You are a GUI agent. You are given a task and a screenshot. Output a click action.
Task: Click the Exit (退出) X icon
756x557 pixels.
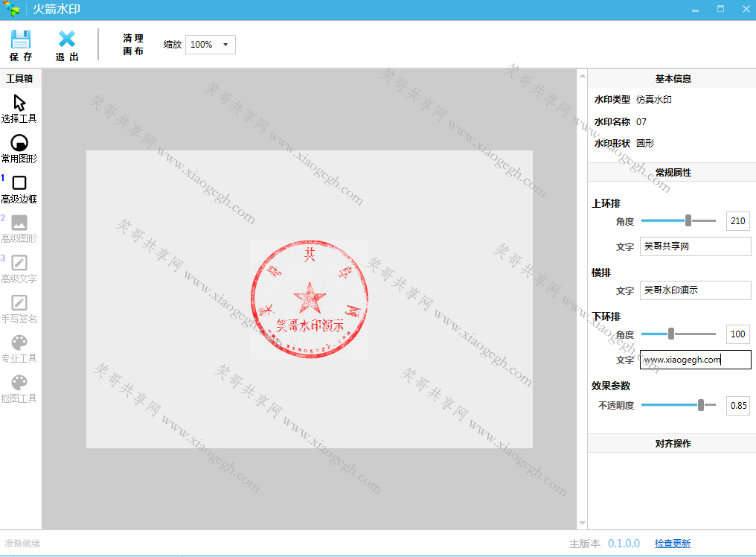[67, 39]
